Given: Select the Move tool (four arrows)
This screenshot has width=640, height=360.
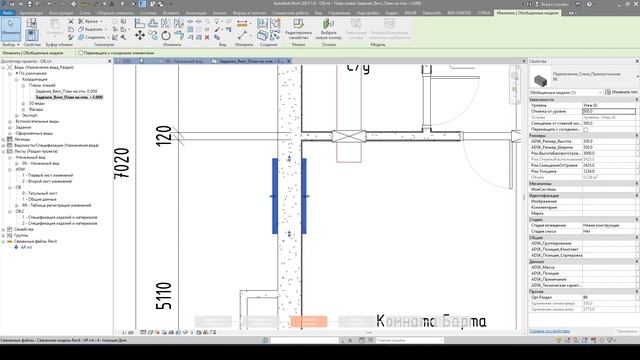Looking at the screenshot, I should (x=140, y=36).
